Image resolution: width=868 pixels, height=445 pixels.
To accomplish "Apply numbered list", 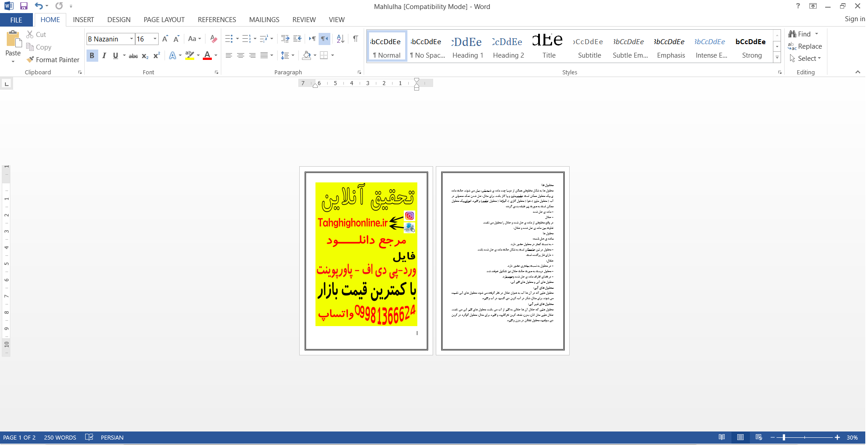I will coord(246,39).
